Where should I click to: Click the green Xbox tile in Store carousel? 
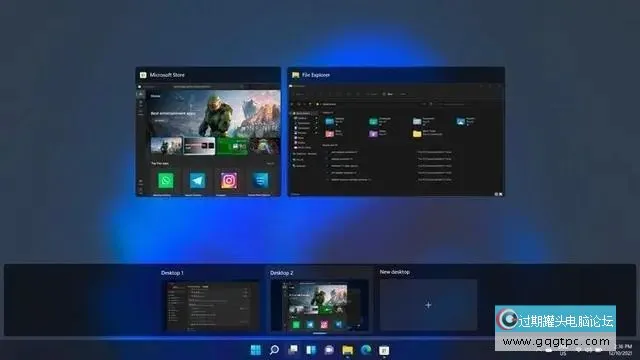coord(232,146)
